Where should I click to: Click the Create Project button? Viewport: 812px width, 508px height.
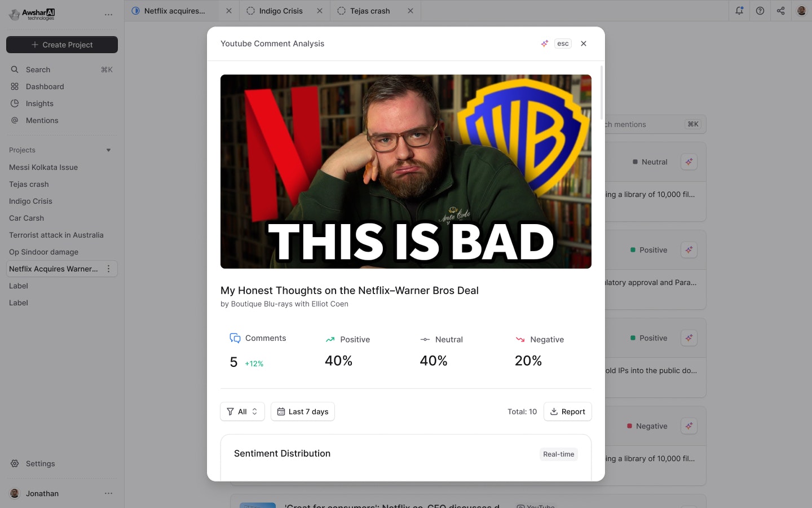pos(62,45)
